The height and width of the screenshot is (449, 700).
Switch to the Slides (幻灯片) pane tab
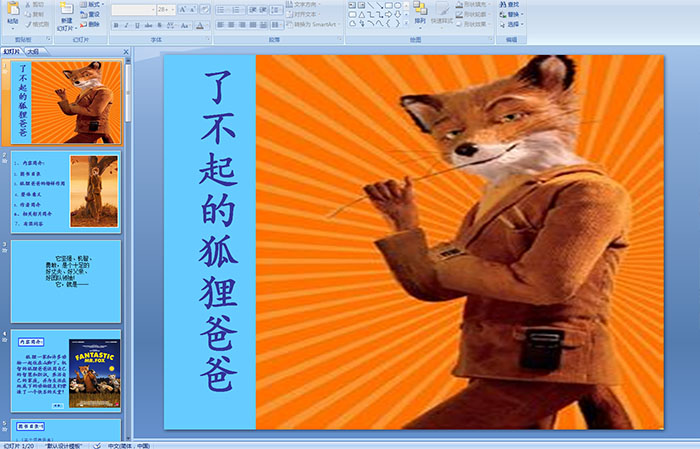tap(12, 52)
